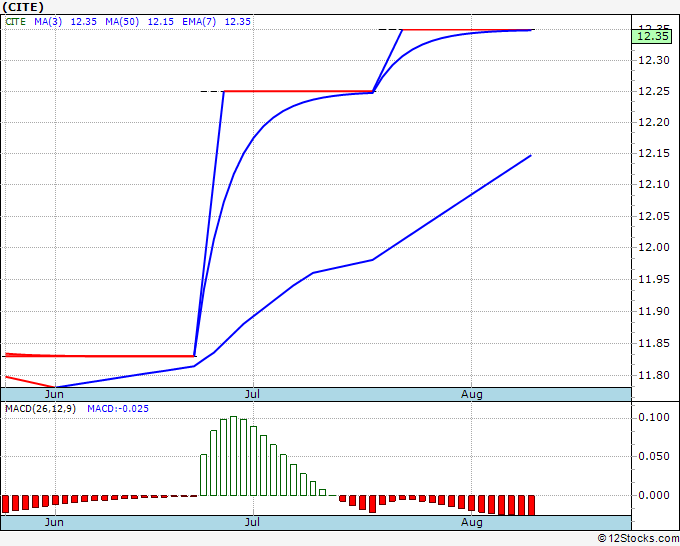This screenshot has height=546, width=680.
Task: Click the last red MACD histogram bar
Action: click(531, 505)
